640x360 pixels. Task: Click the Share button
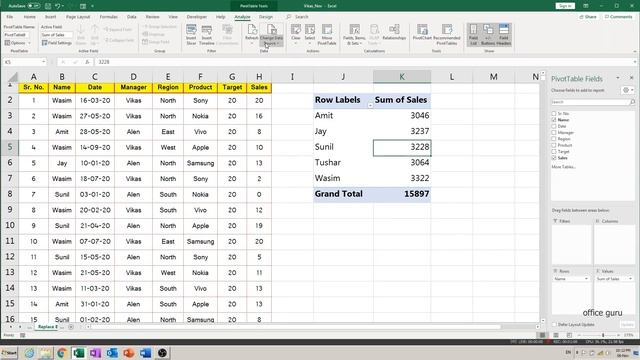588,17
